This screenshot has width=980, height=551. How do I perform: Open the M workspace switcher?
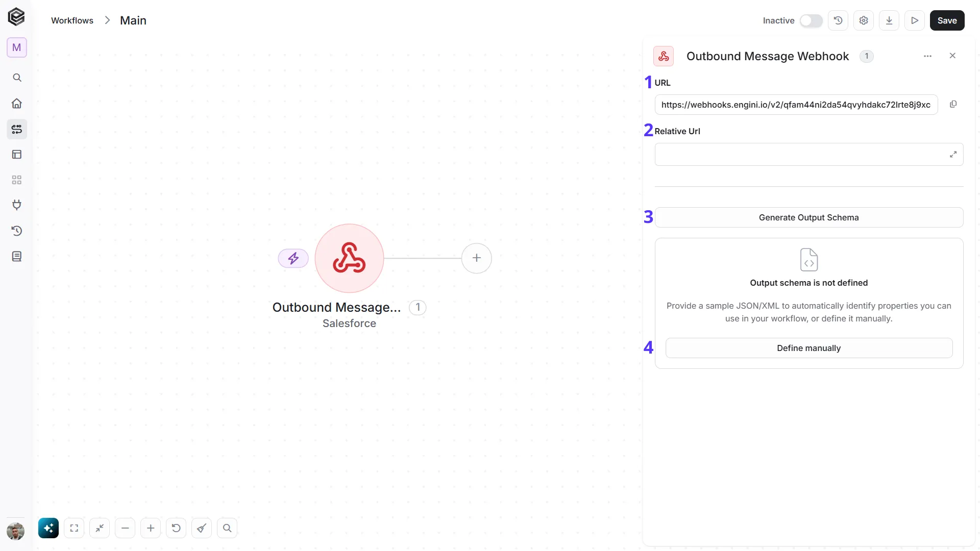17,47
